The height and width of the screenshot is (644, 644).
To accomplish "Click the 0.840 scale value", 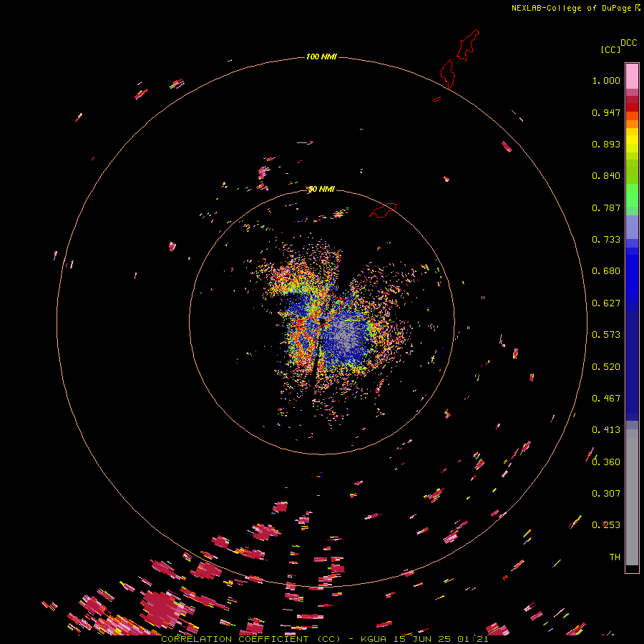I will pyautogui.click(x=606, y=176).
